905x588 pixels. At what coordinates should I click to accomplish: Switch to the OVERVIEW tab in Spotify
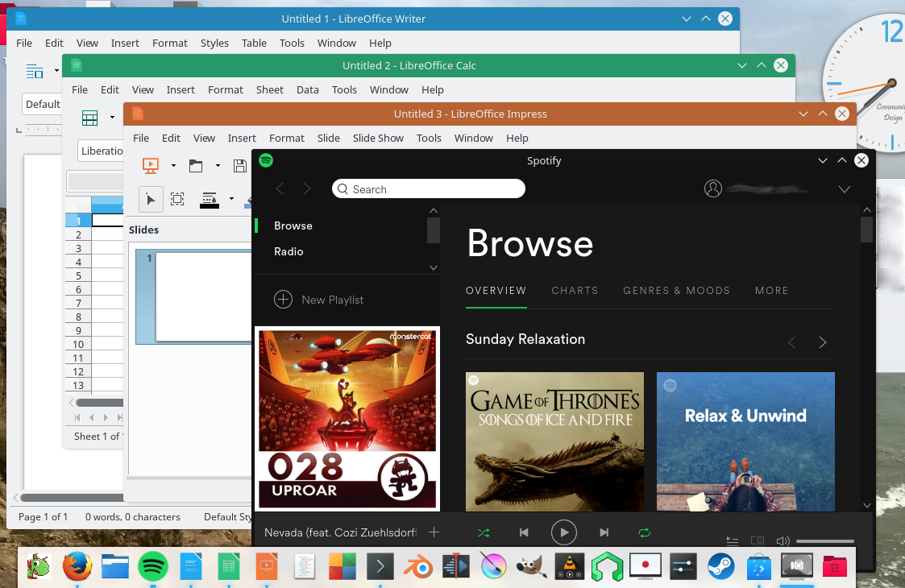[x=496, y=290]
